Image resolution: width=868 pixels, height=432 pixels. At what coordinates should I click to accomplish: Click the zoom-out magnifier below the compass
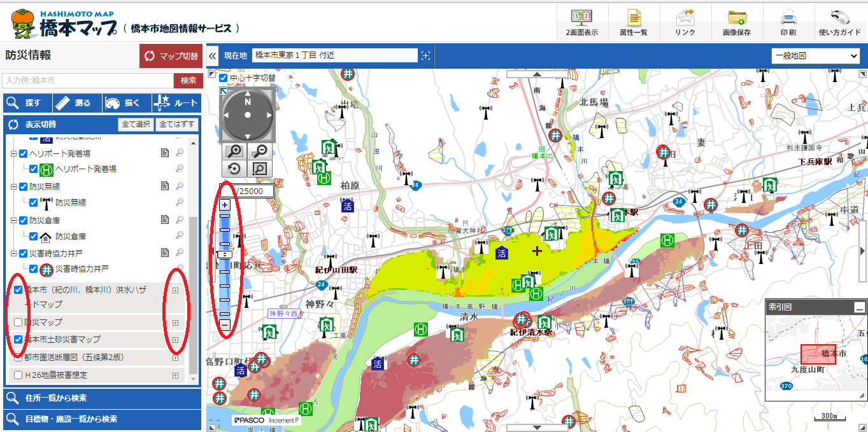(259, 151)
